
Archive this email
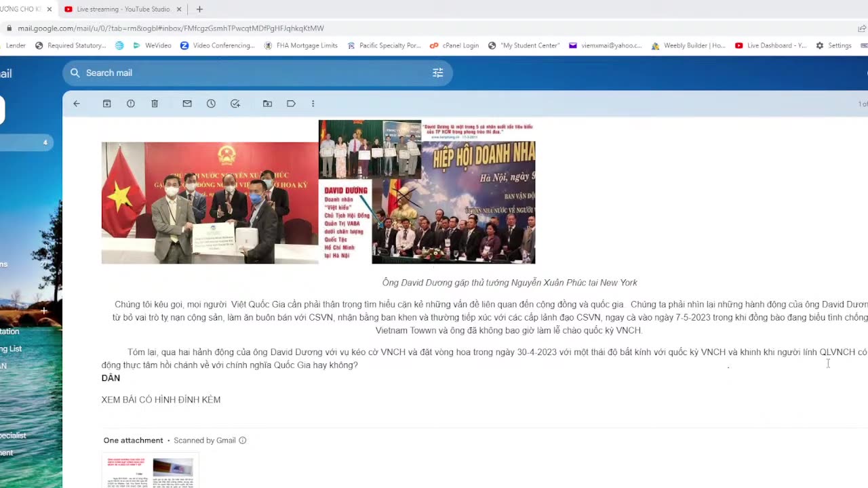click(106, 104)
